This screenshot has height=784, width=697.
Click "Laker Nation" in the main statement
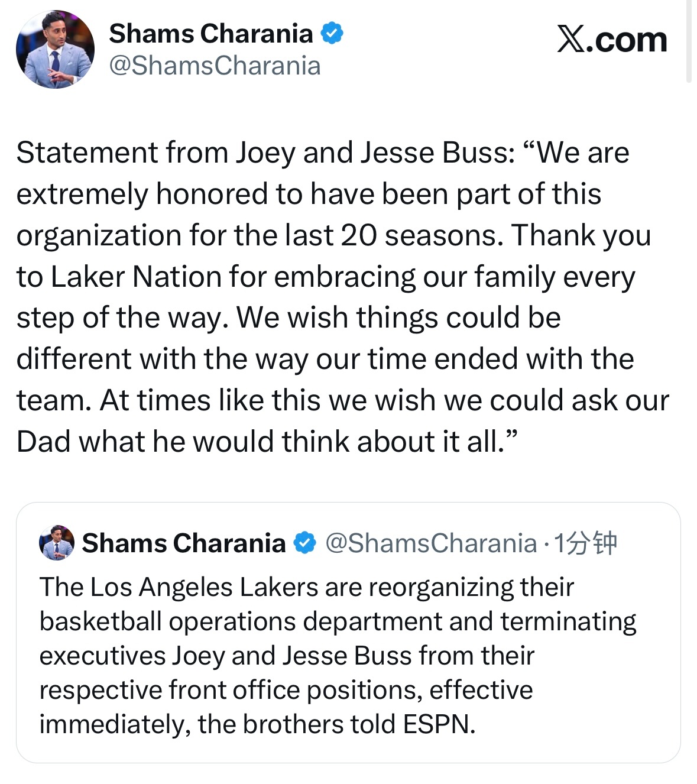coord(136,277)
